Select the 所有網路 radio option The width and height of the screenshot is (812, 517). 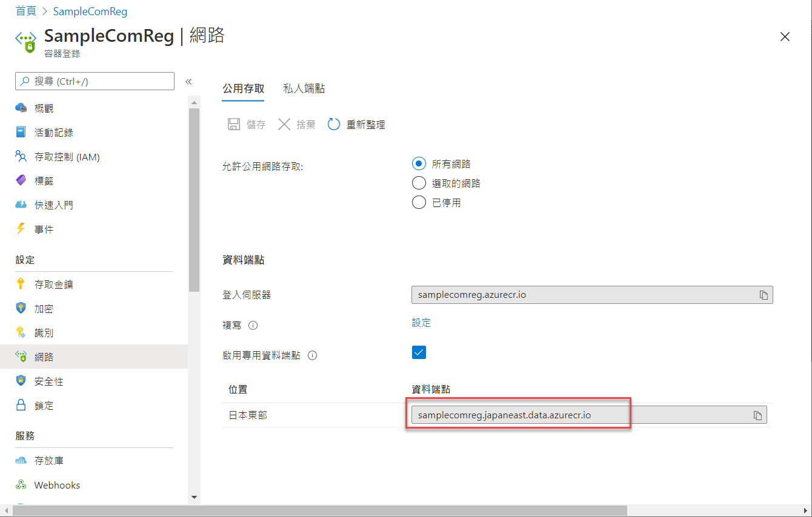419,164
